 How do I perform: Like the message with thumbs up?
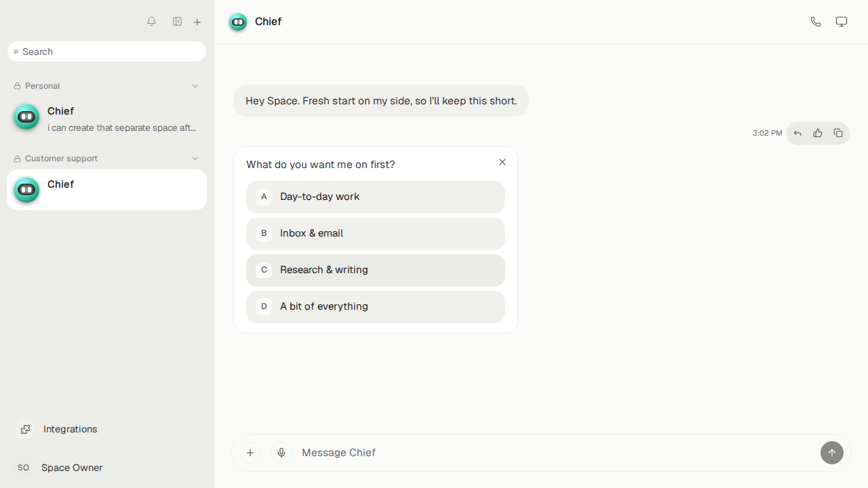pyautogui.click(x=818, y=134)
